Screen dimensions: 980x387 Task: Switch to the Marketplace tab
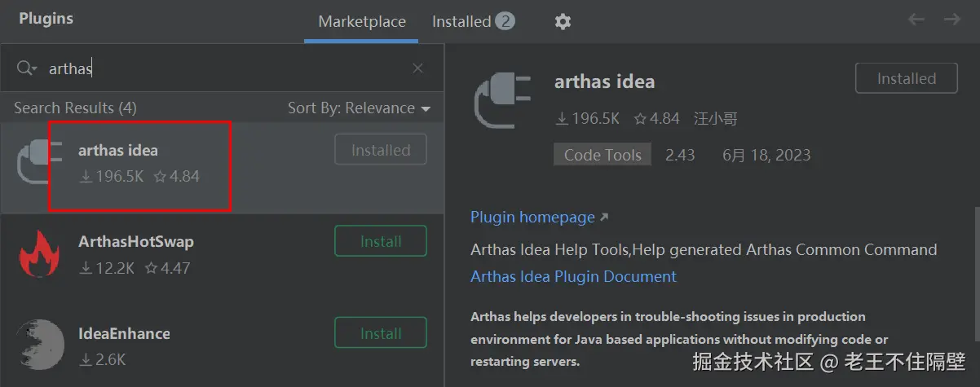[362, 22]
